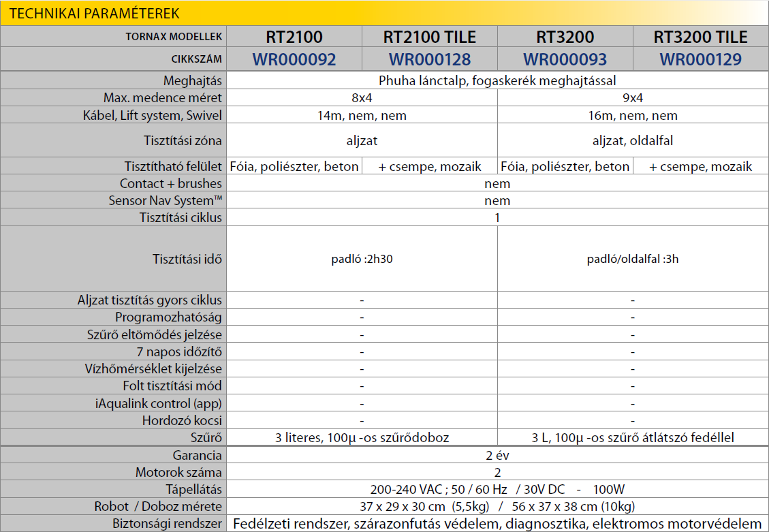Click the RT2100 TILE model header
Image resolution: width=769 pixels, height=532 pixels.
430,37
